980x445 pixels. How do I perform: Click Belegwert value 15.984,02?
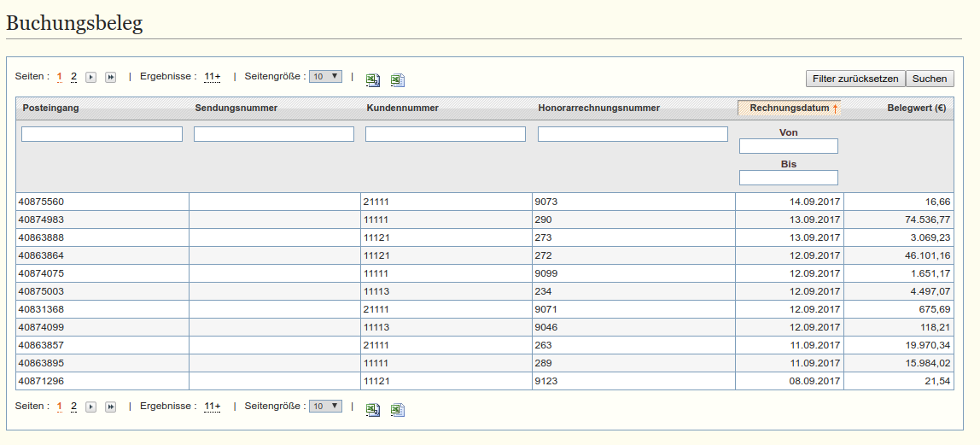coord(927,363)
